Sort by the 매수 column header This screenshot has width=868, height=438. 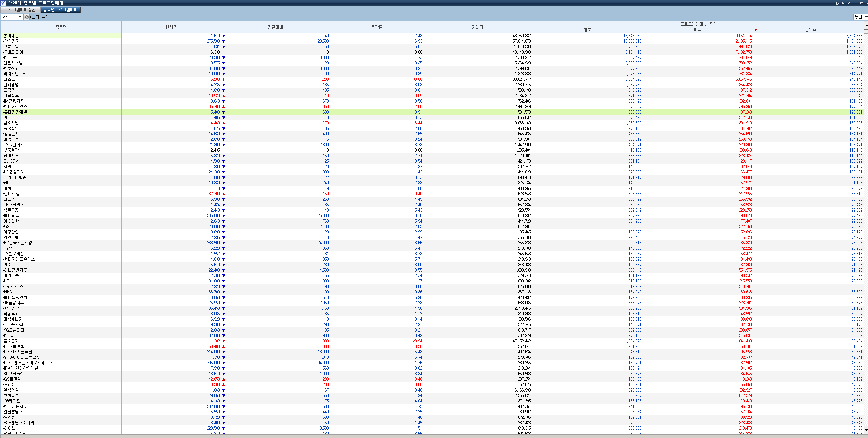[698, 30]
